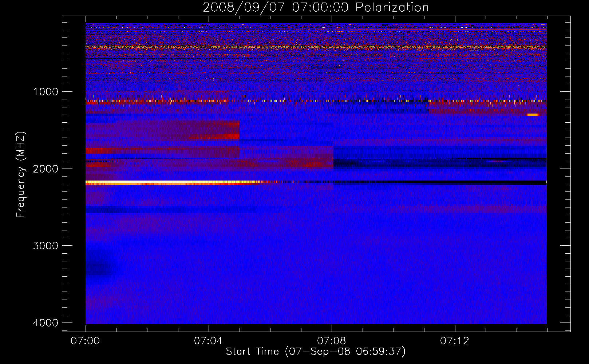
Task: Click the '3000' frequency tick label
Action: [x=46, y=246]
